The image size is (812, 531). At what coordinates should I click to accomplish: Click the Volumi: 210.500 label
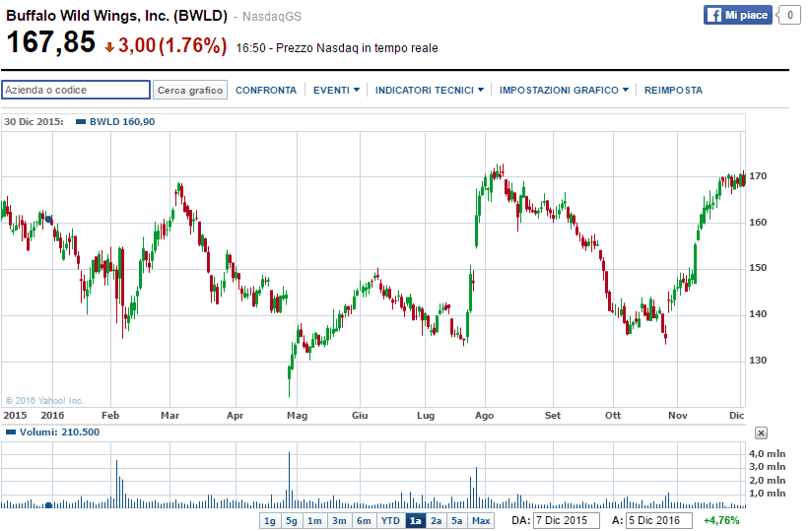(59, 432)
